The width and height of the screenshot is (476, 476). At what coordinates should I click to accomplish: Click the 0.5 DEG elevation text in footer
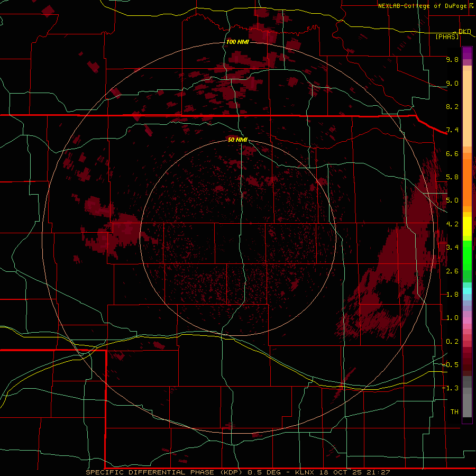coord(266,472)
